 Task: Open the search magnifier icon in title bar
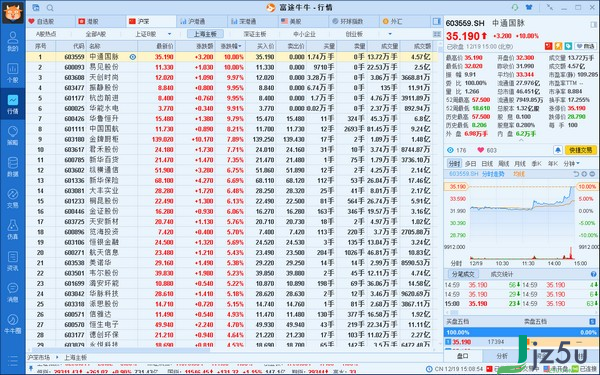coord(50,8)
